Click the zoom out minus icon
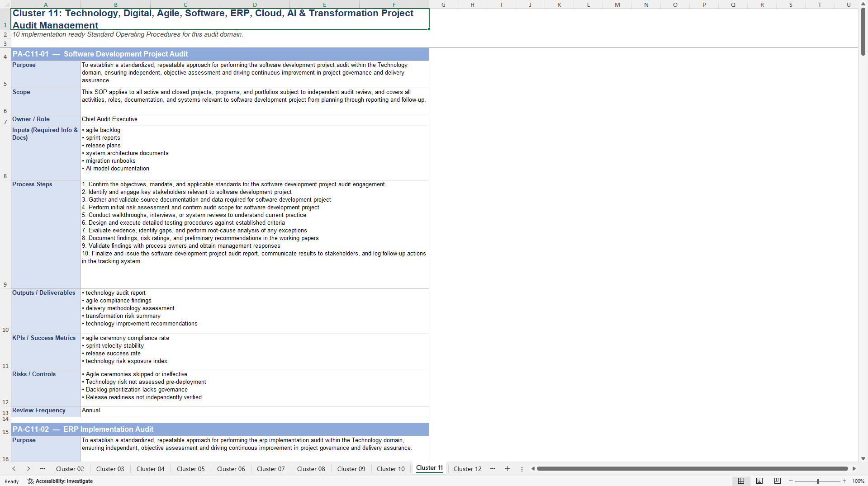The height and width of the screenshot is (486, 868). pos(791,481)
